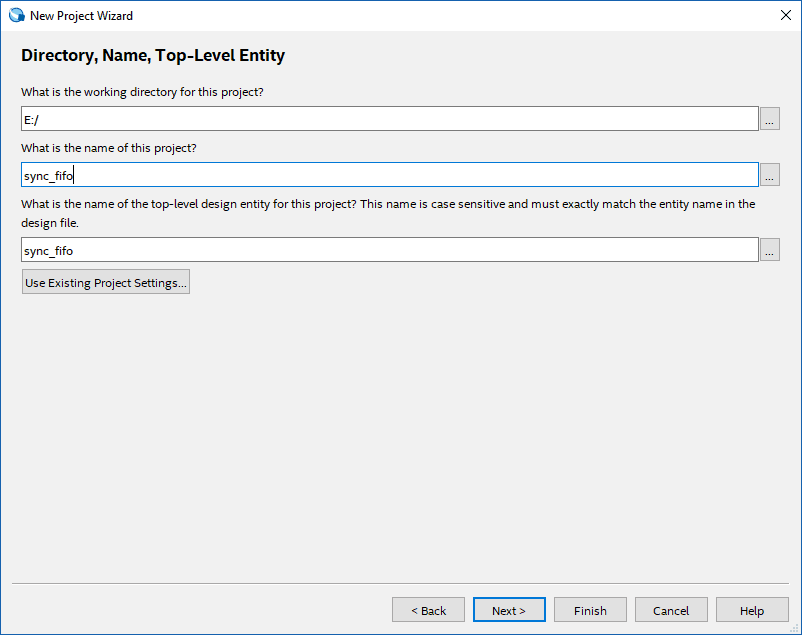The image size is (802, 635).
Task: Click Finish to complete the wizard
Action: click(590, 610)
